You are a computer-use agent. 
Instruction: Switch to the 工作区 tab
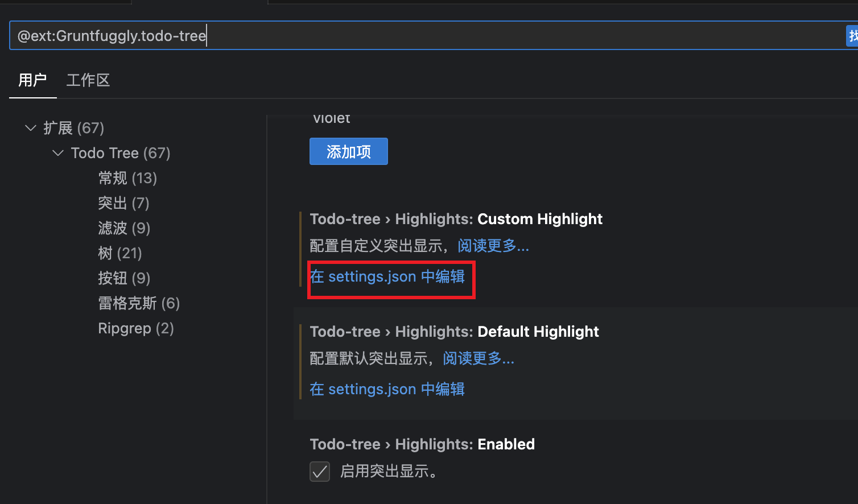[x=88, y=80]
